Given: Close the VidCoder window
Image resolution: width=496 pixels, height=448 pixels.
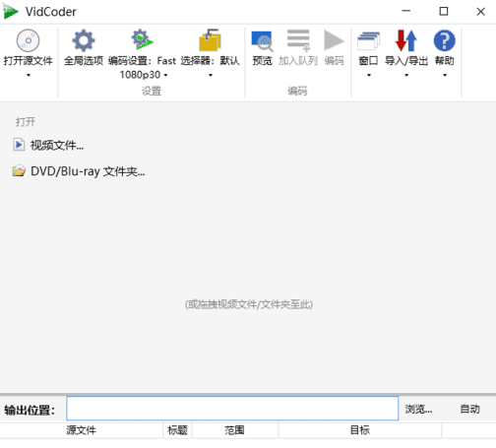Looking at the screenshot, I should coord(481,12).
